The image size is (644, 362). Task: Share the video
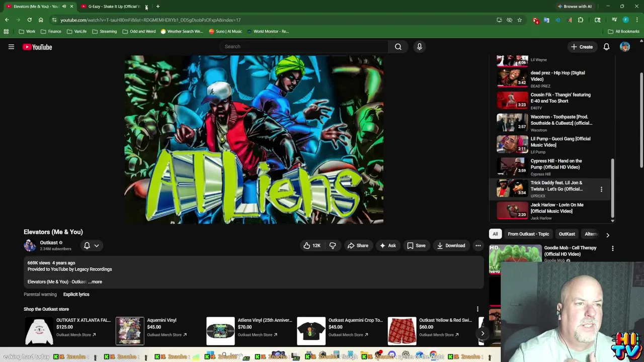pos(358,245)
